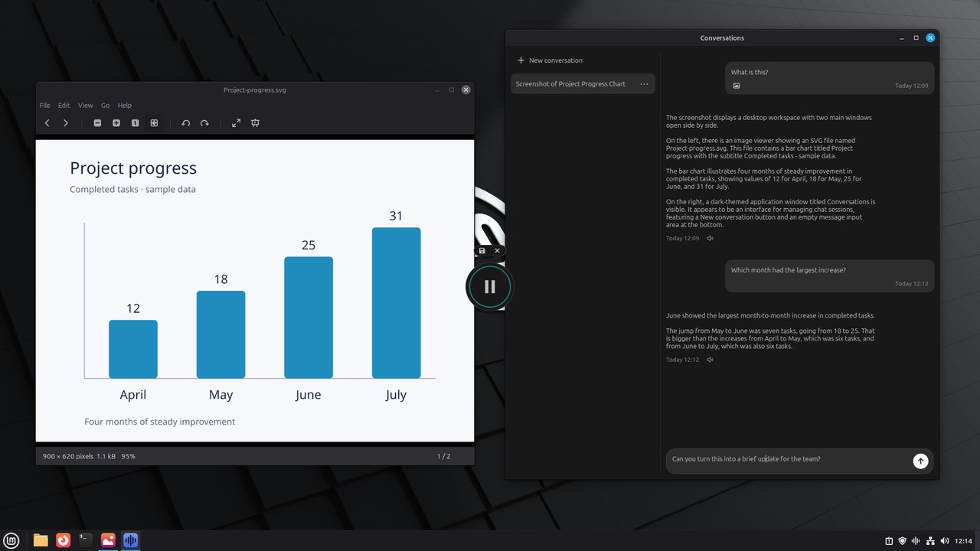Screen dimensions: 980x551
Task: Open the network tray icon
Action: pos(930,541)
